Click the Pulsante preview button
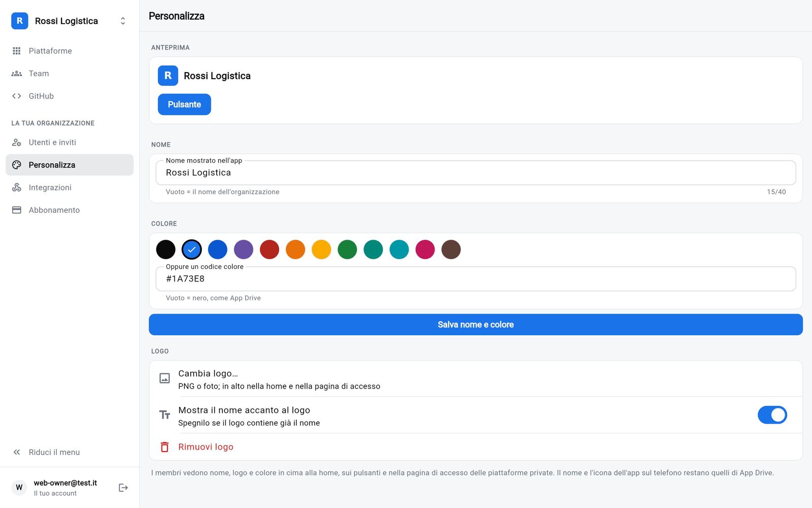This screenshot has width=812, height=508. [184, 105]
